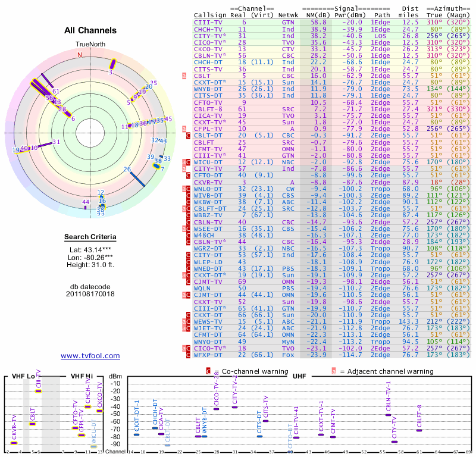Click the CFMT-TV marker in the UHF chart
The height and width of the screenshot is (457, 476).
click(x=333, y=437)
